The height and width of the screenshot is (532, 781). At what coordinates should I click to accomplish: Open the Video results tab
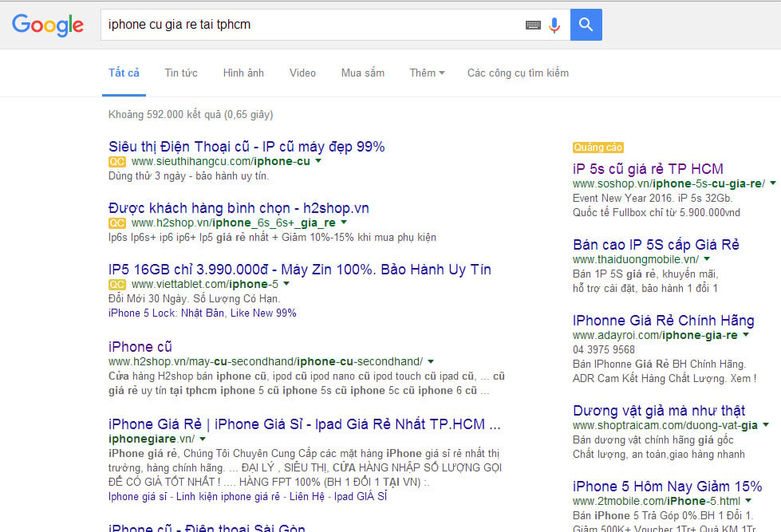303,73
